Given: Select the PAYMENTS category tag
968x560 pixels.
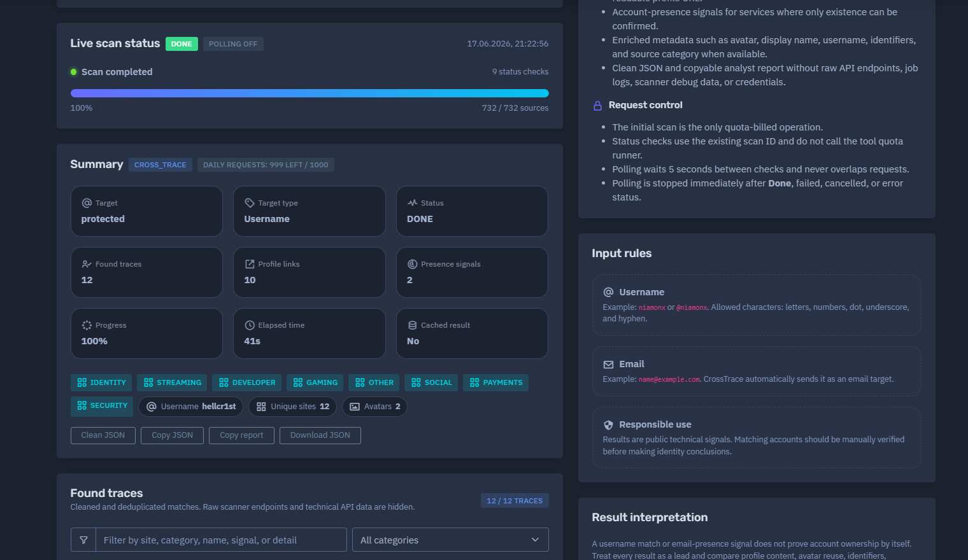Looking at the screenshot, I should tap(495, 382).
